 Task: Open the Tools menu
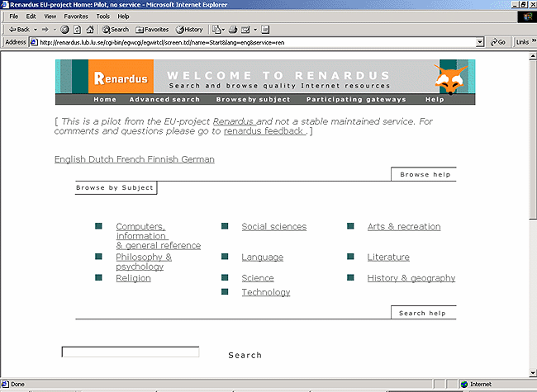[x=102, y=17]
